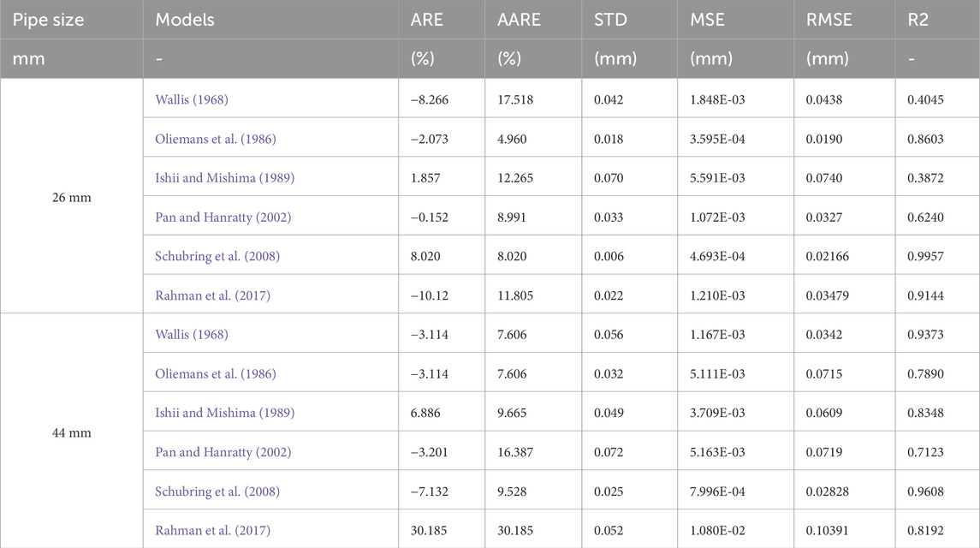Open Oliemans et al. (1986) link for 26 mm
This screenshot has height=548, width=980.
point(216,139)
